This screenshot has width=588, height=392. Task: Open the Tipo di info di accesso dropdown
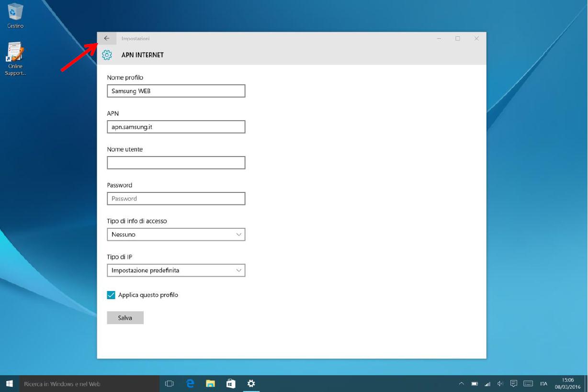click(x=176, y=235)
